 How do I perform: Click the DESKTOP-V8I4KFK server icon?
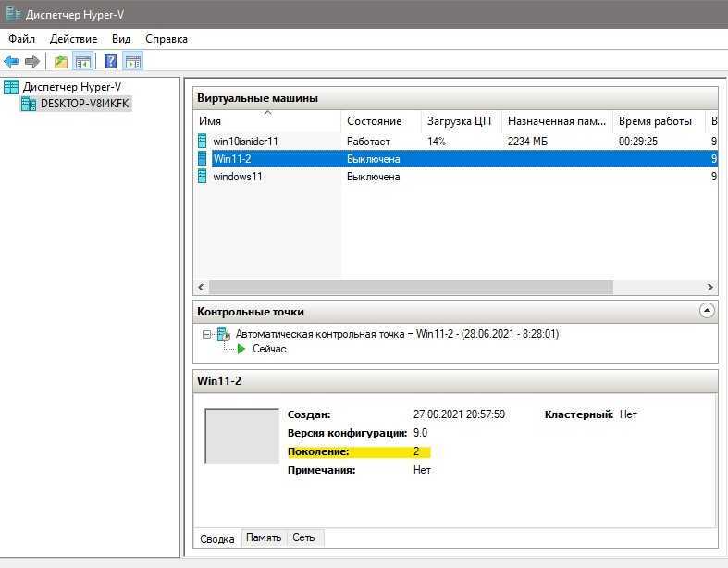pyautogui.click(x=29, y=104)
